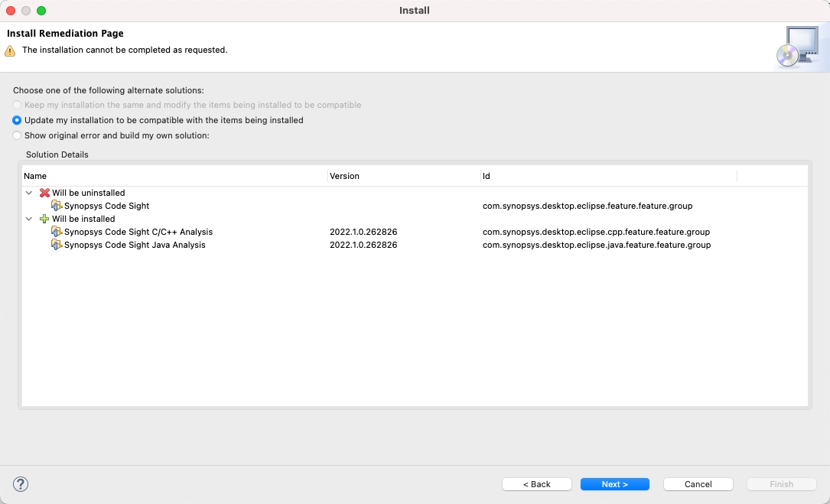Viewport: 830px width, 504px height.
Task: Go to previous page with Back button
Action: [x=537, y=484]
